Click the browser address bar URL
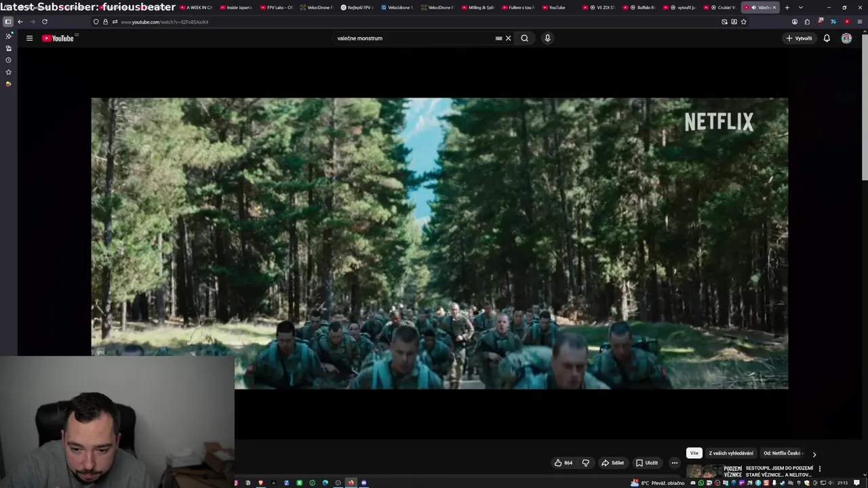 tap(165, 22)
